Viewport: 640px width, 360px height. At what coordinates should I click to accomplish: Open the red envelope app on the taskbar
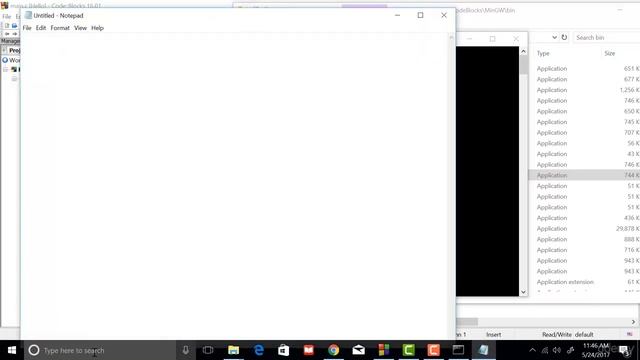click(309, 350)
